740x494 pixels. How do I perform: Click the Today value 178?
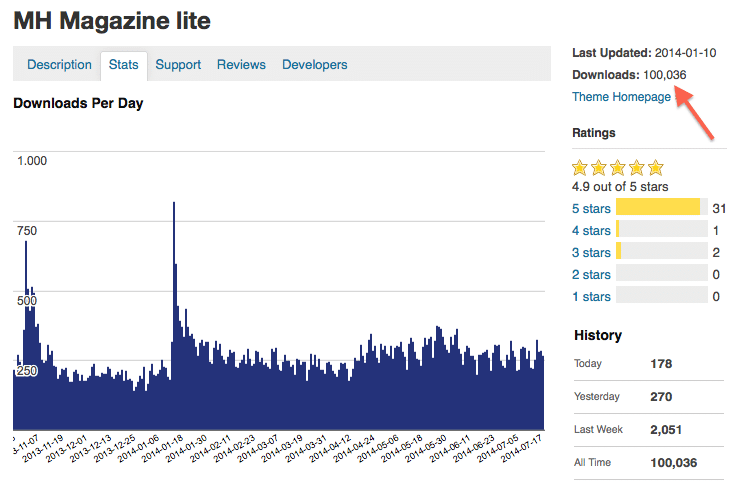click(x=661, y=364)
